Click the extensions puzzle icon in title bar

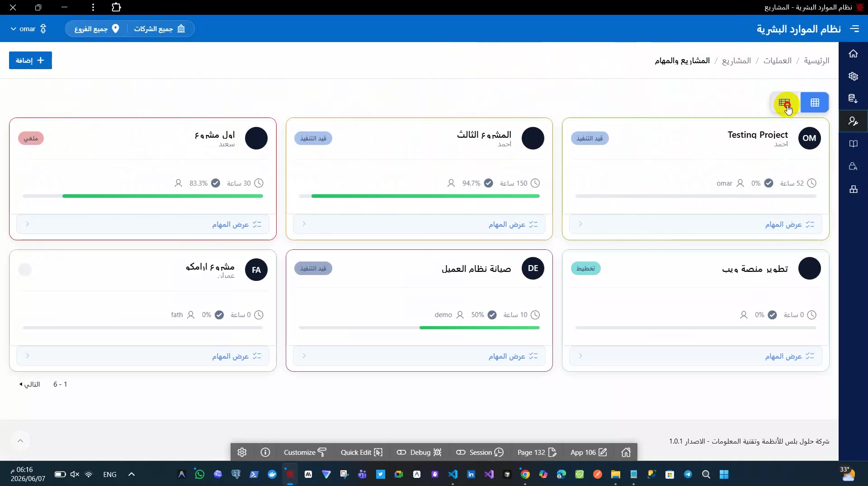click(x=116, y=7)
